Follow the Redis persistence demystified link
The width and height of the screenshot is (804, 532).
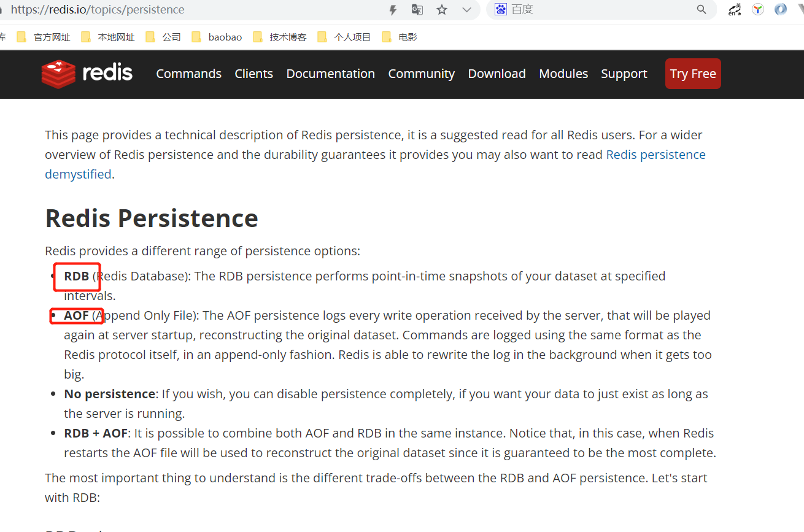point(655,155)
